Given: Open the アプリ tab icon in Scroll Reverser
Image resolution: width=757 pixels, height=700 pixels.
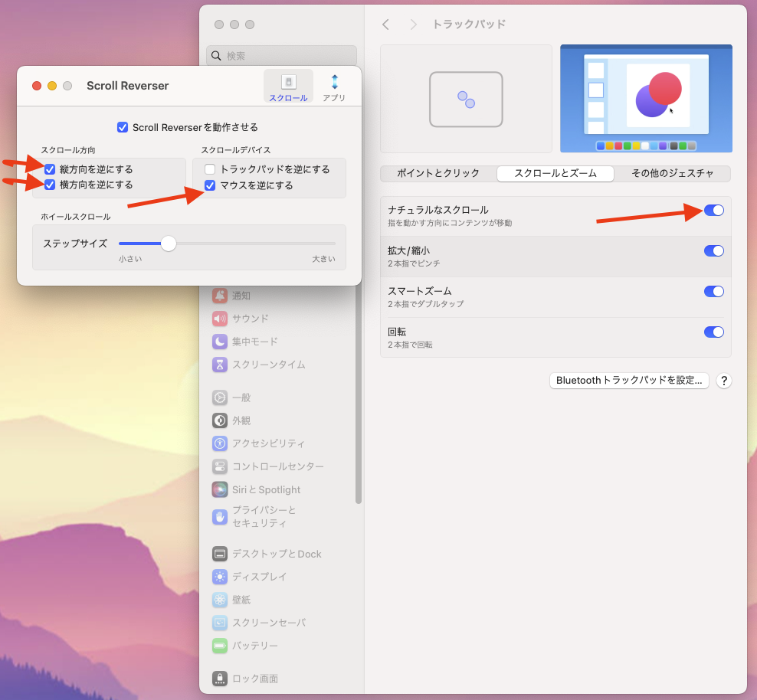Looking at the screenshot, I should click(334, 83).
